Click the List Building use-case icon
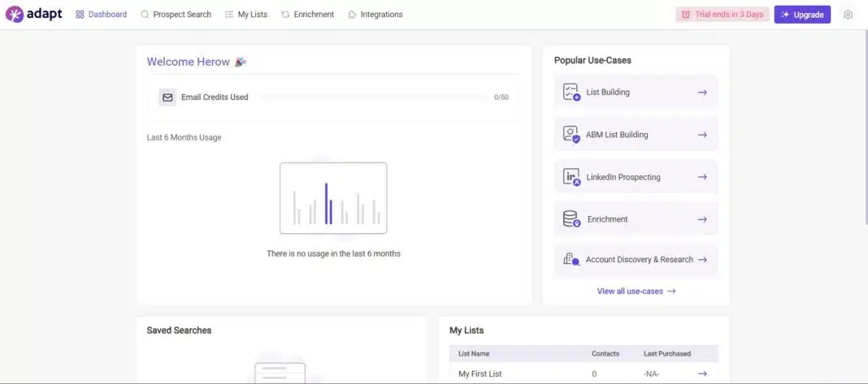This screenshot has height=384, width=868. point(571,93)
